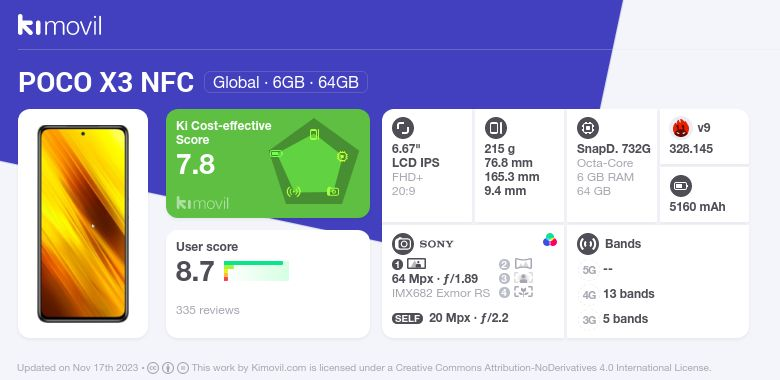Click the Ki Cost-effective Score 7.8 card
Image resolution: width=780 pixels, height=380 pixels.
point(268,164)
